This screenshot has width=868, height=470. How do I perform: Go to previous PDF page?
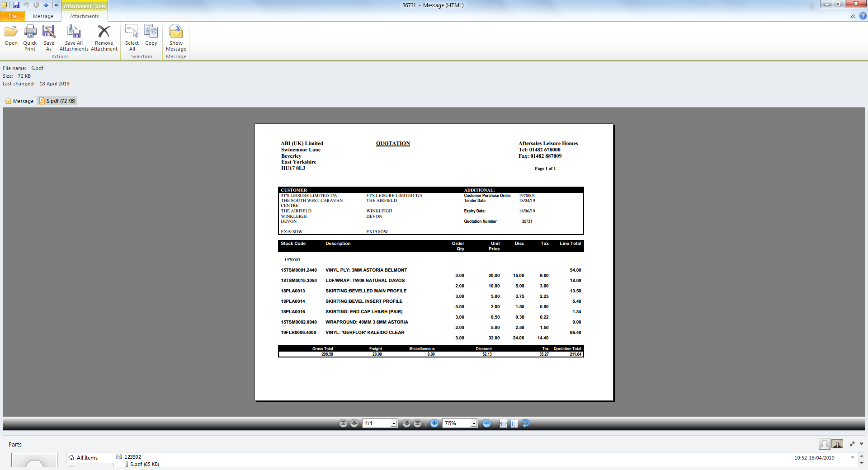[354, 423]
